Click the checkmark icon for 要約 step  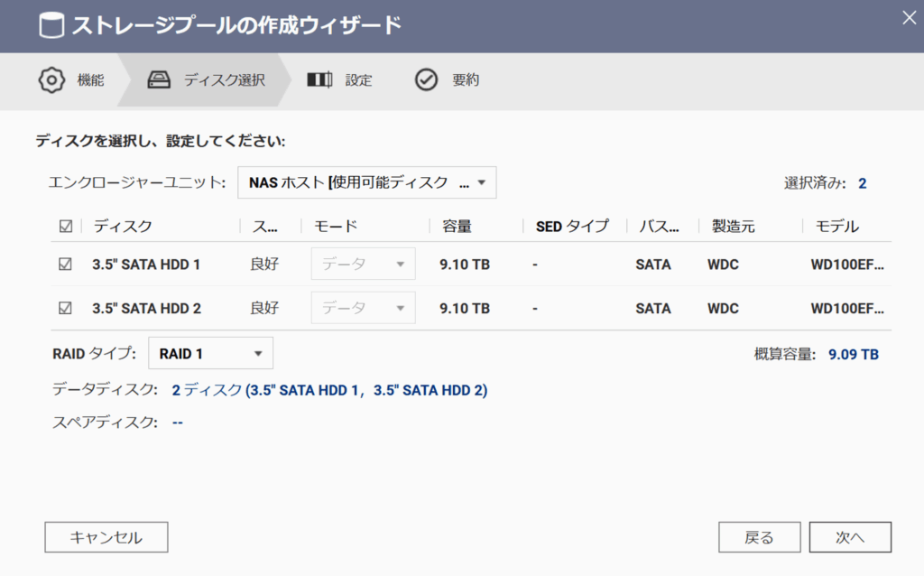(x=426, y=79)
